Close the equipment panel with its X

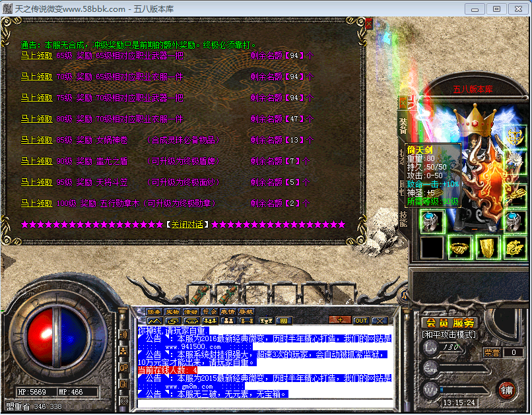403,102
